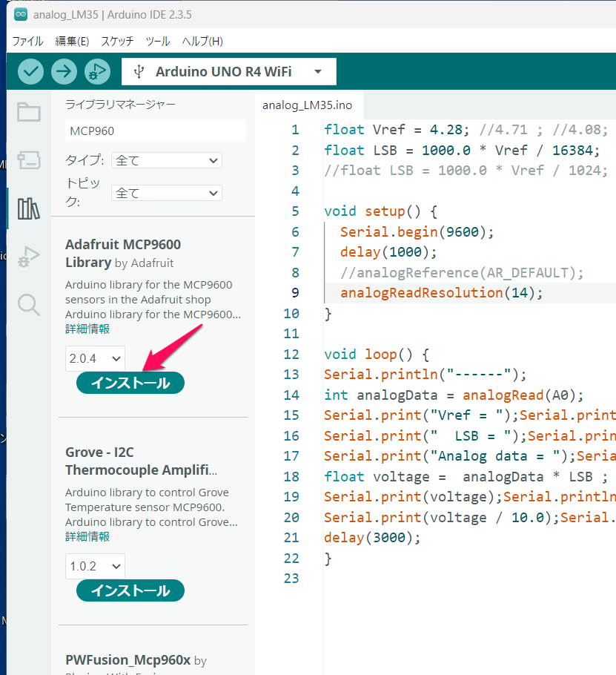This screenshot has height=675, width=616.
Task: Click the delay(1000); code line
Action: click(x=388, y=252)
